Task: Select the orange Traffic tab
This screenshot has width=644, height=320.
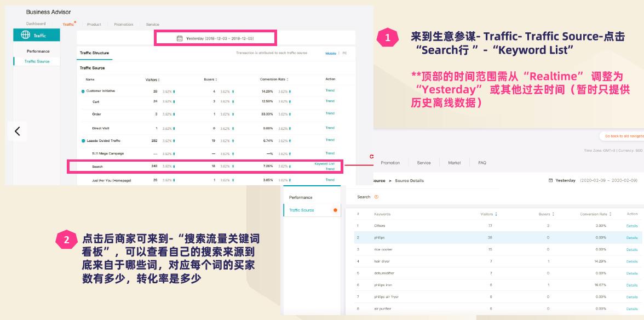Action: coord(68,24)
